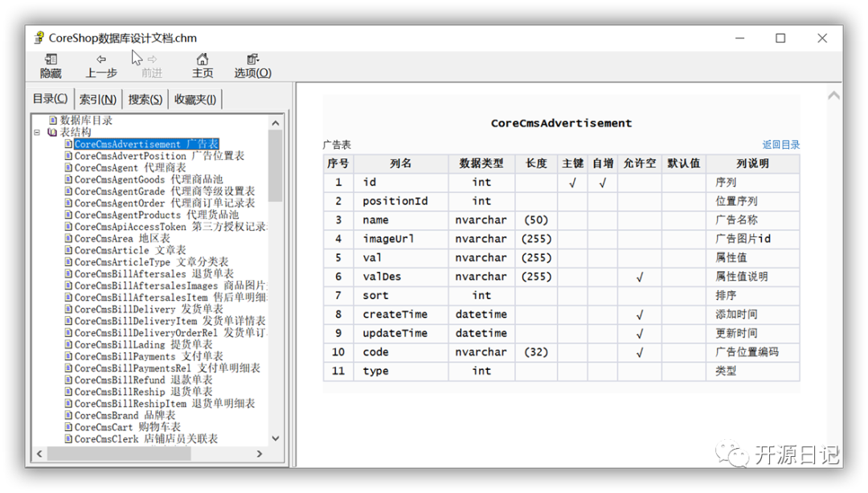Open CoreCmsBillAftersales 退货单表

coord(154,273)
